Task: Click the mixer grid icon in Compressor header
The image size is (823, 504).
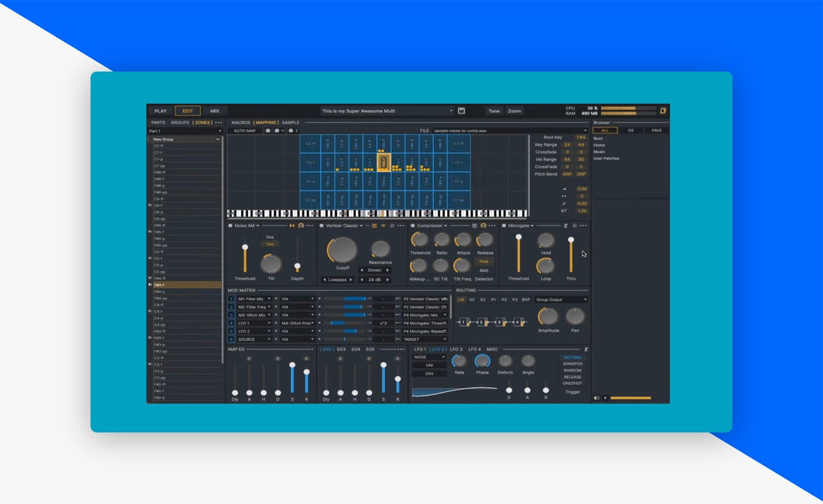Action: click(x=474, y=225)
